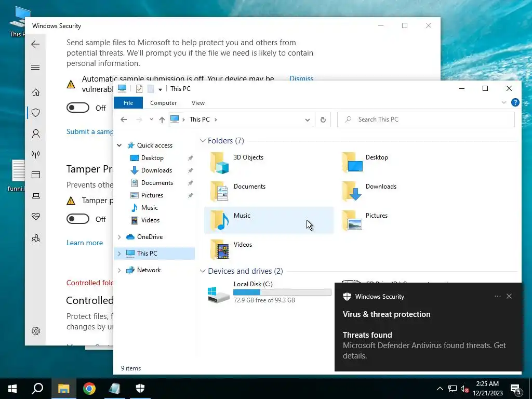Collapse the Folders (7) group
This screenshot has width=532, height=399.
[203, 140]
